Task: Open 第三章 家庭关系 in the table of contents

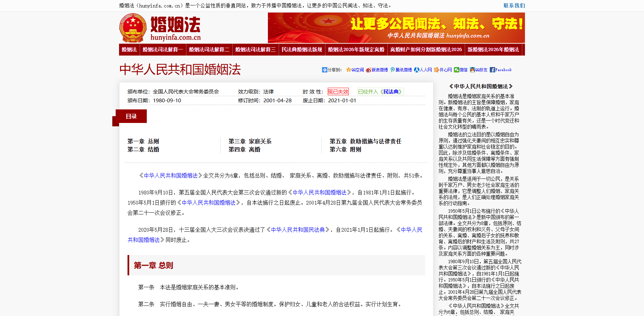Action: (250, 141)
